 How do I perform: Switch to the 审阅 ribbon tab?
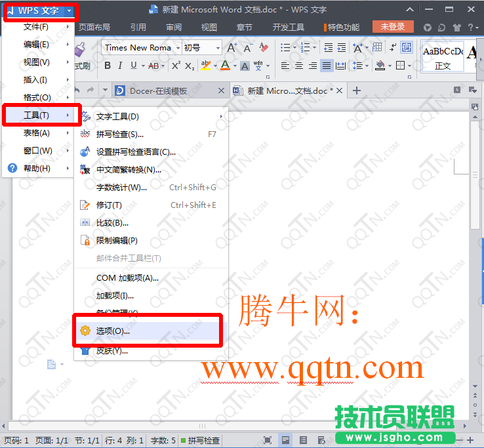tap(174, 28)
